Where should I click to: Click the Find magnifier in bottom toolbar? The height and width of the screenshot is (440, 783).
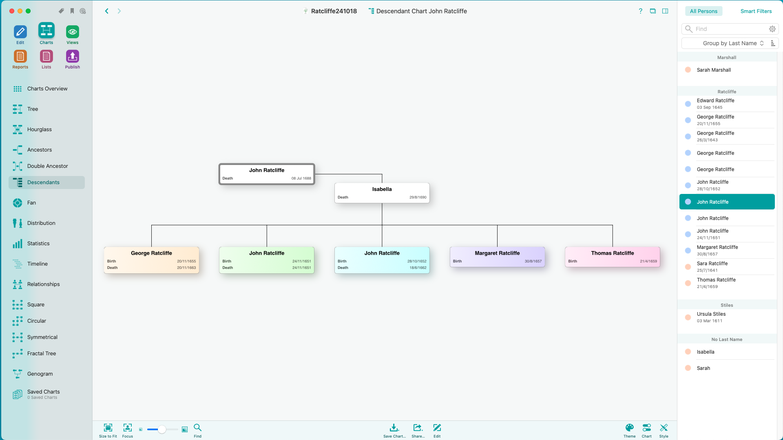[198, 430]
